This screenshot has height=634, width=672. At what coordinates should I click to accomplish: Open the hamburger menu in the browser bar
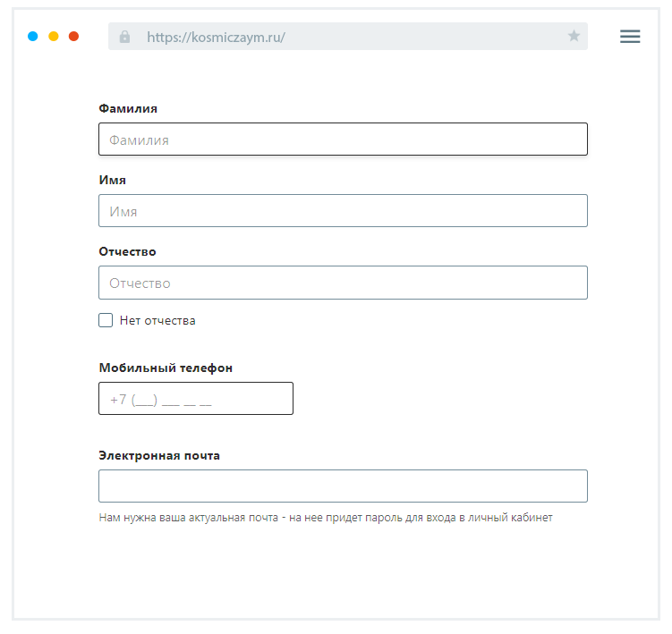tap(630, 37)
